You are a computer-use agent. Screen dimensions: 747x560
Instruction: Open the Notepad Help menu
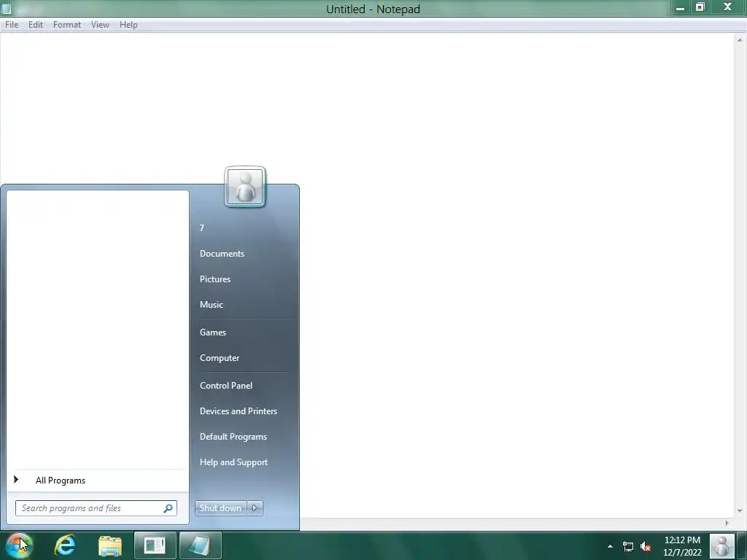tap(128, 25)
